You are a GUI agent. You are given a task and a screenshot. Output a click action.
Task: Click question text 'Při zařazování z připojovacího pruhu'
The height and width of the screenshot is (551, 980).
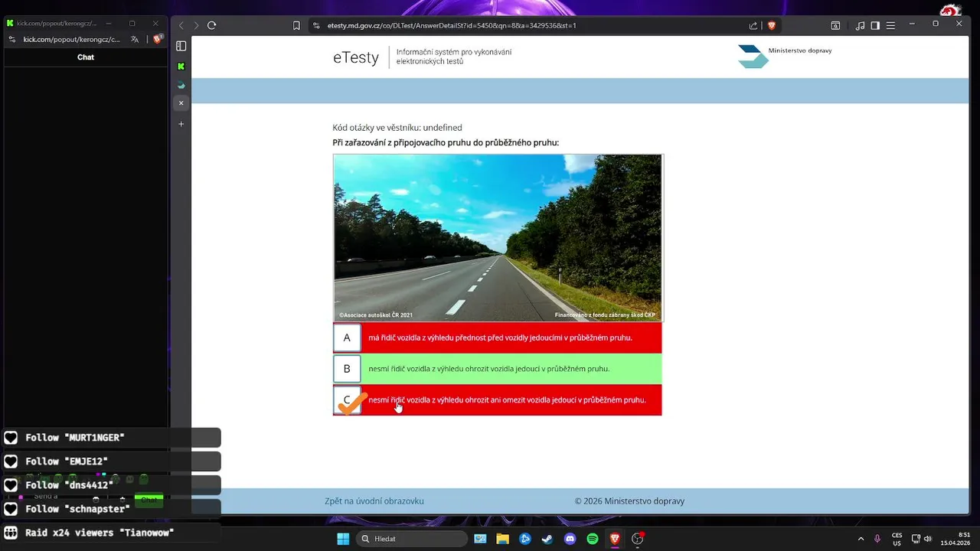point(446,142)
